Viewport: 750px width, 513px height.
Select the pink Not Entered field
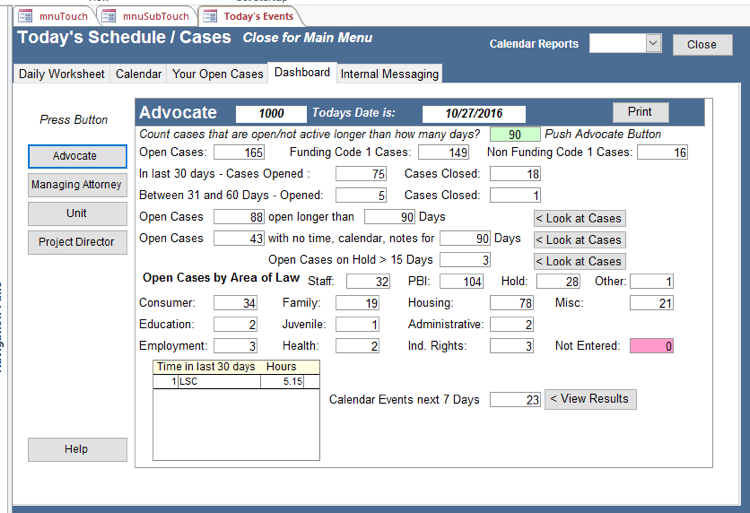pyautogui.click(x=651, y=346)
